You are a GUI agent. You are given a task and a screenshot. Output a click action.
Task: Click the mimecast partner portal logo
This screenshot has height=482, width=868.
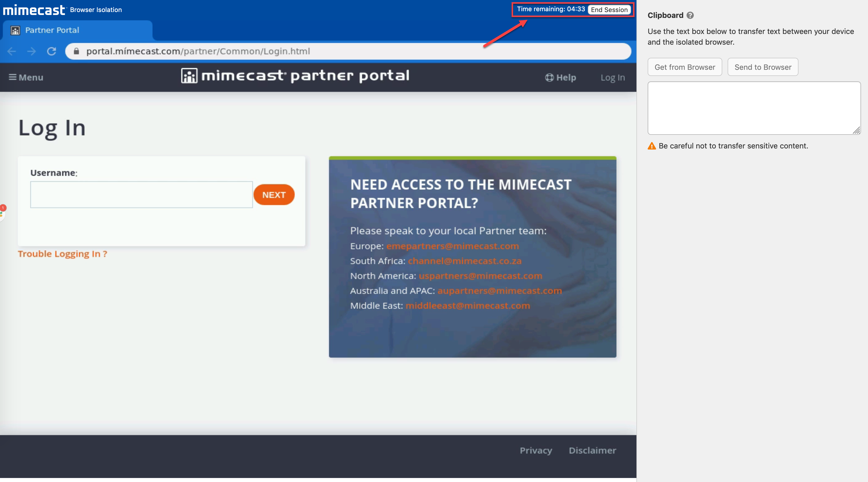tap(295, 76)
